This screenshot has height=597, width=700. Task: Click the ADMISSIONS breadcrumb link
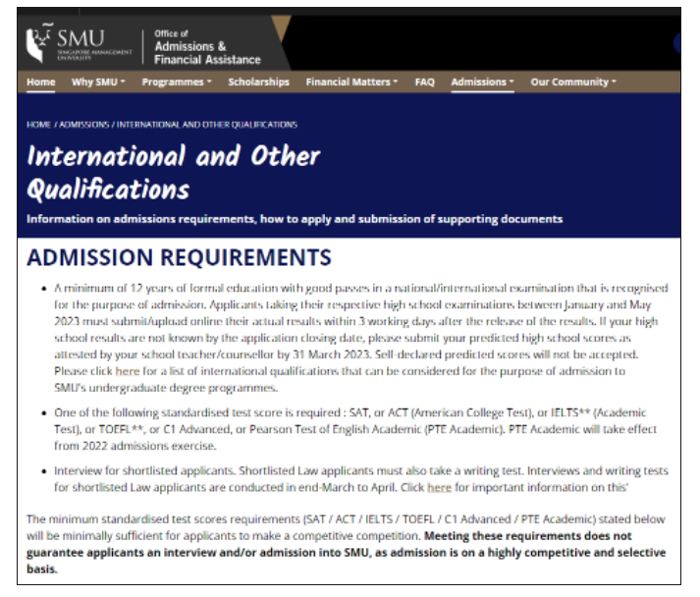(84, 125)
